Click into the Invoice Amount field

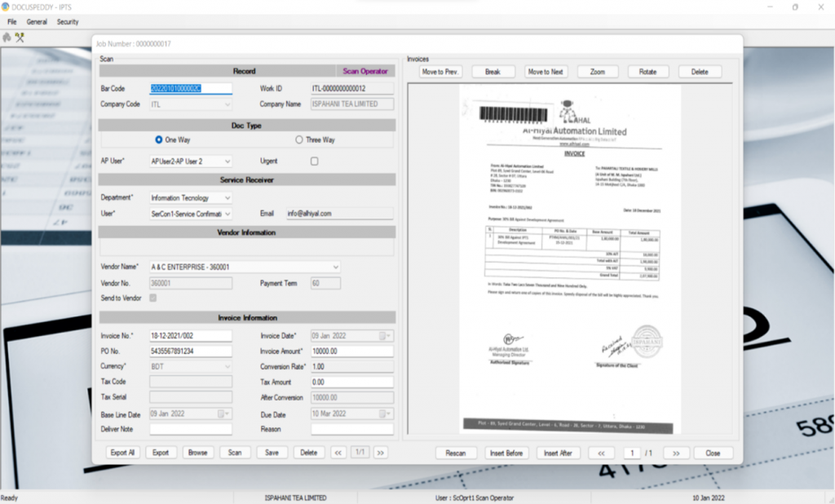pyautogui.click(x=351, y=351)
